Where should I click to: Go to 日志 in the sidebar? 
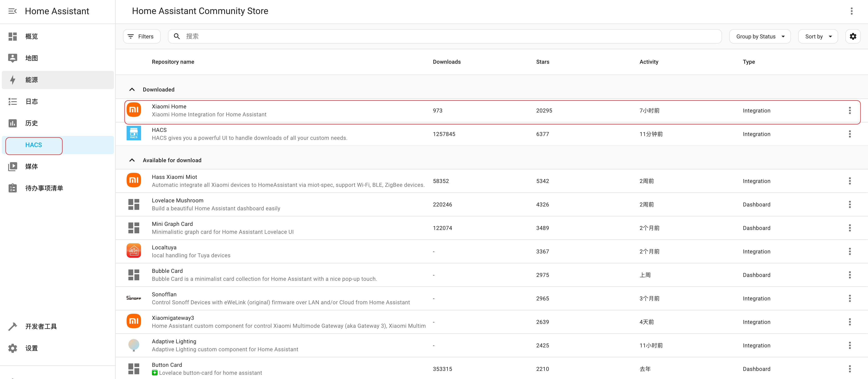[x=58, y=101]
